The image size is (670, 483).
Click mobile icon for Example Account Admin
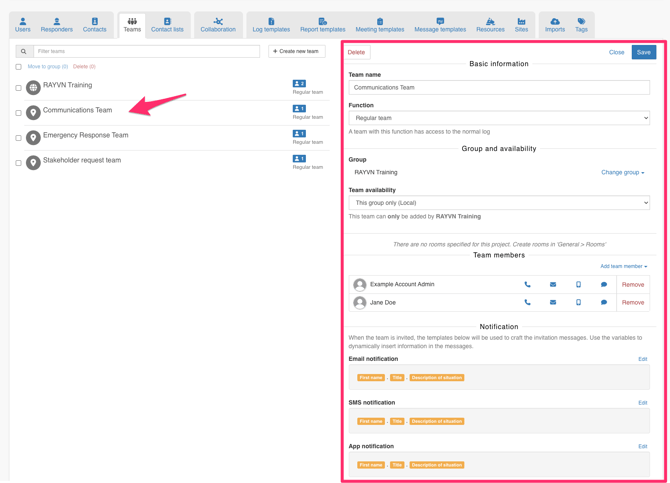point(578,285)
